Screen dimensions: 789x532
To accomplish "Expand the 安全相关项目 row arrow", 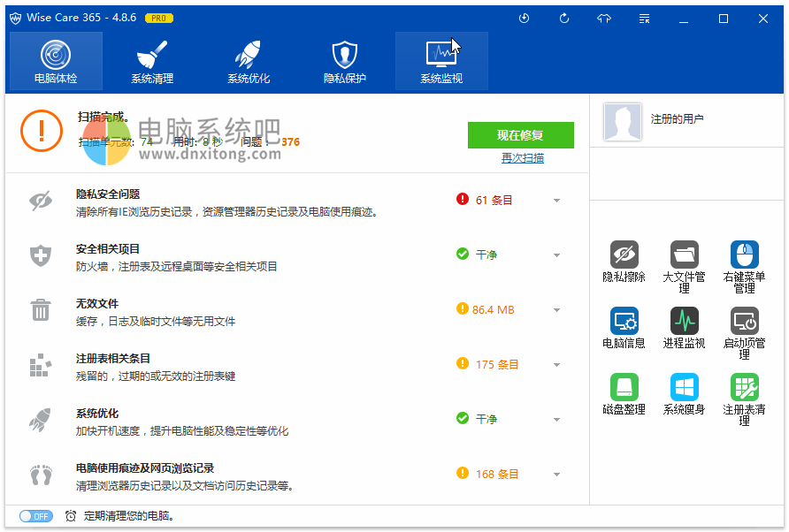I will (x=556, y=255).
